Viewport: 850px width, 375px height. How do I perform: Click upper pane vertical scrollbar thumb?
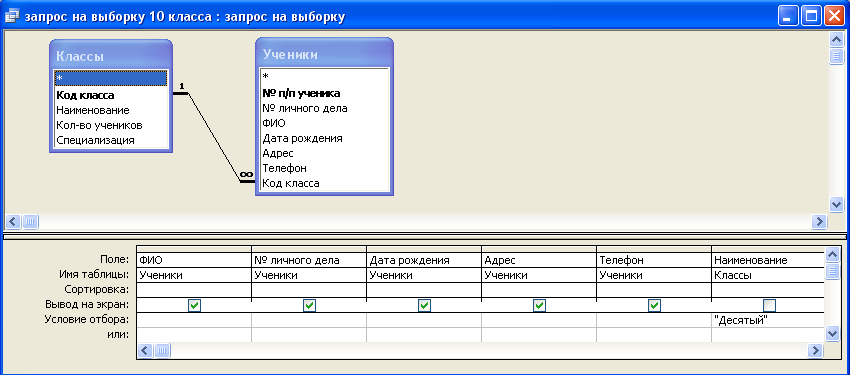click(836, 56)
